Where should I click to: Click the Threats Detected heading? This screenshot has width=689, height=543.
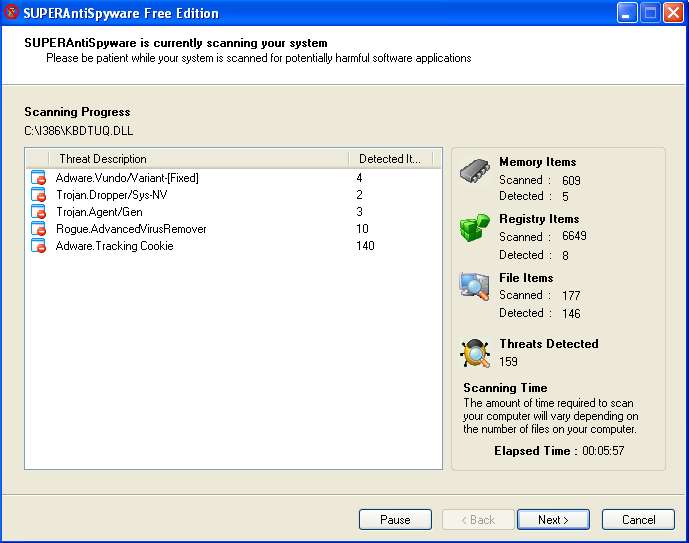coord(549,344)
